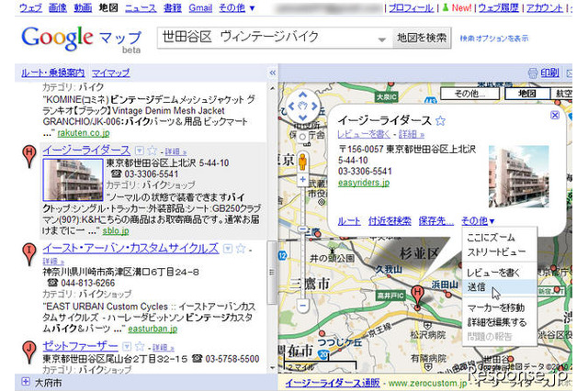Toggle その他 menu in info window

[478, 221]
